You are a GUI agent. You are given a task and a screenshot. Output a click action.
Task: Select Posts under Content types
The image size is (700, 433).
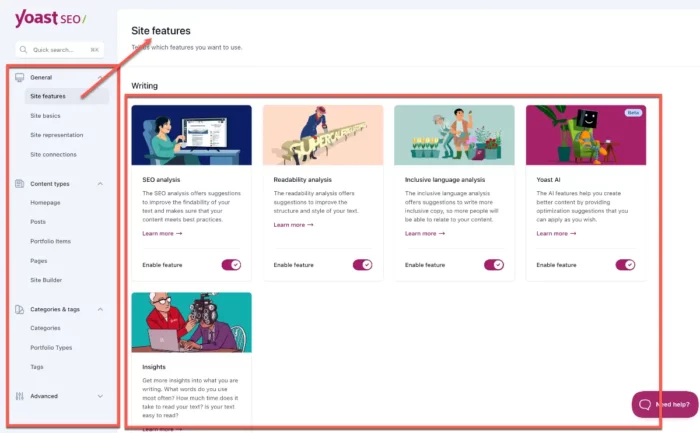(x=38, y=222)
